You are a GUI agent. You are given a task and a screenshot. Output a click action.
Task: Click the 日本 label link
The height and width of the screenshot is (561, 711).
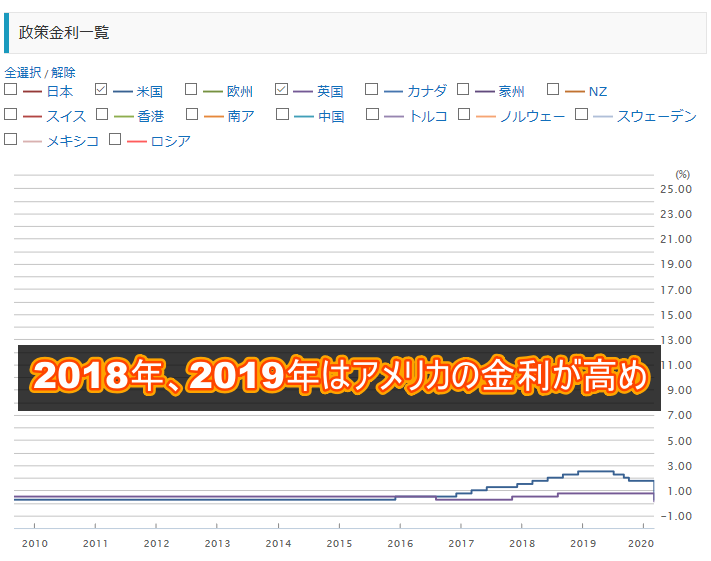pyautogui.click(x=60, y=92)
